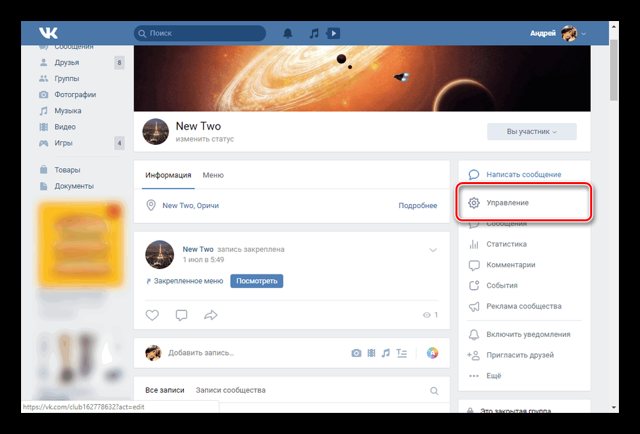Click the Поиск search field
640x434 pixels.
click(x=200, y=33)
